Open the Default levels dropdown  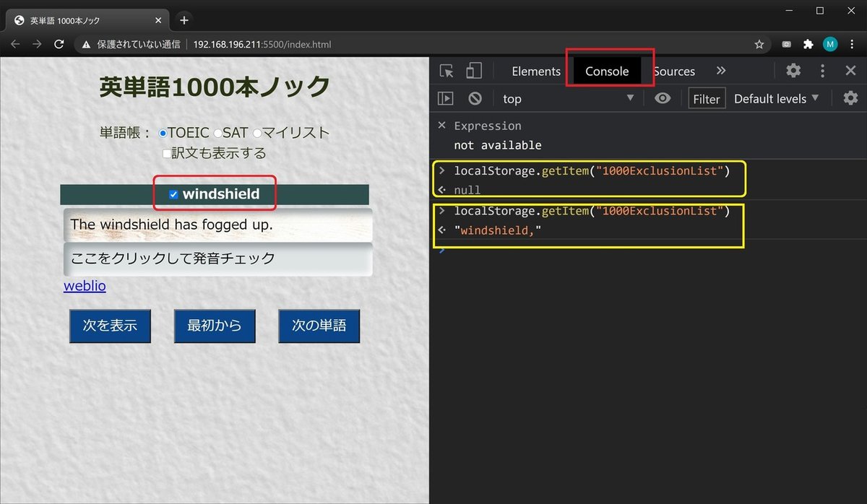tap(777, 98)
